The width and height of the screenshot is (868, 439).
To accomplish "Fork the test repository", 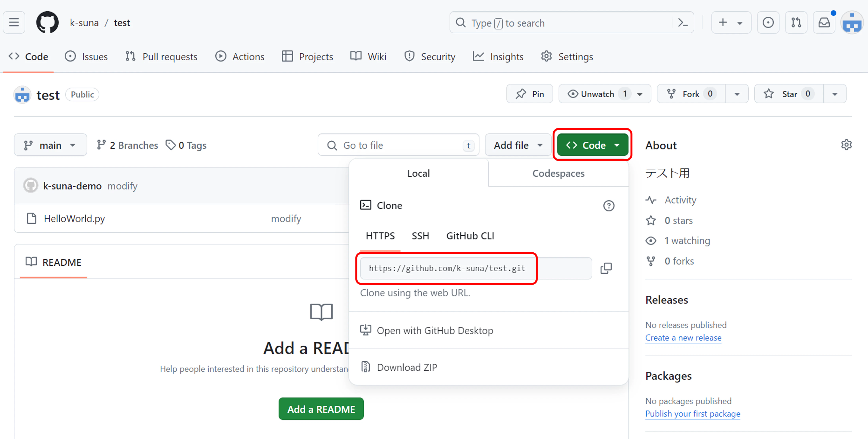I will point(691,94).
